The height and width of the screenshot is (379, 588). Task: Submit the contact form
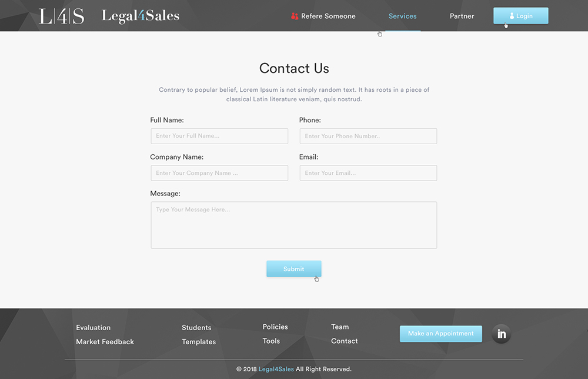tap(294, 269)
